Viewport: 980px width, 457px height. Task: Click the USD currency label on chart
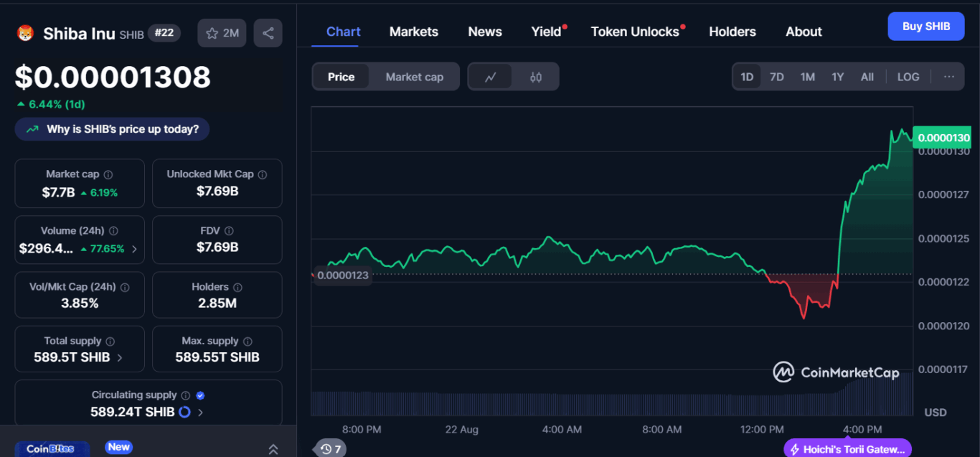click(936, 413)
